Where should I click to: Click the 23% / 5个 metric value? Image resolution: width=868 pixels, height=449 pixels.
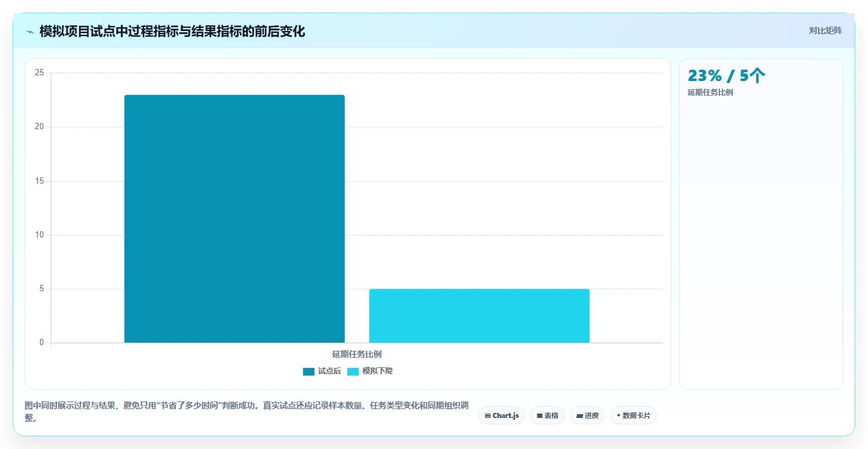coord(726,76)
